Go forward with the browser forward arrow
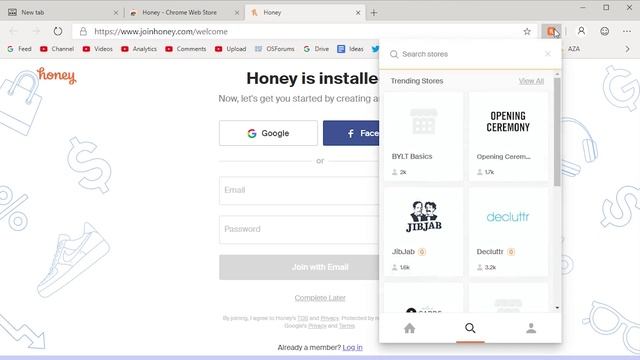The image size is (640, 360). [x=36, y=31]
